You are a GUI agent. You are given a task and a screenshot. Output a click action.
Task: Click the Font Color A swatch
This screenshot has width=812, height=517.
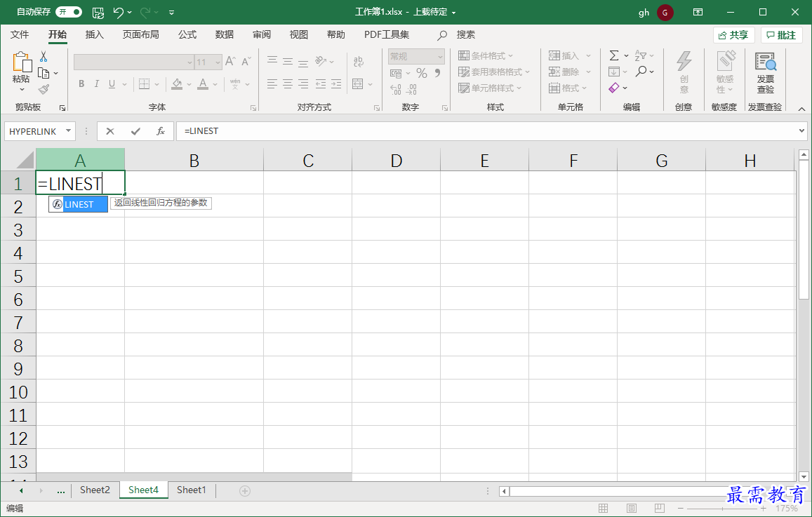[203, 84]
